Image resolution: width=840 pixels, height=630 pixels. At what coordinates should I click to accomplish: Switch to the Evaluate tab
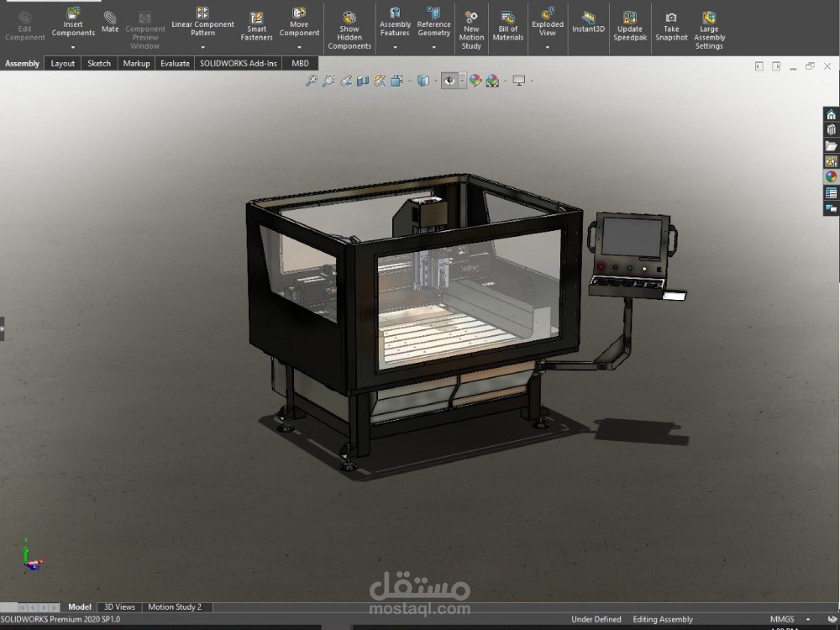pos(176,63)
